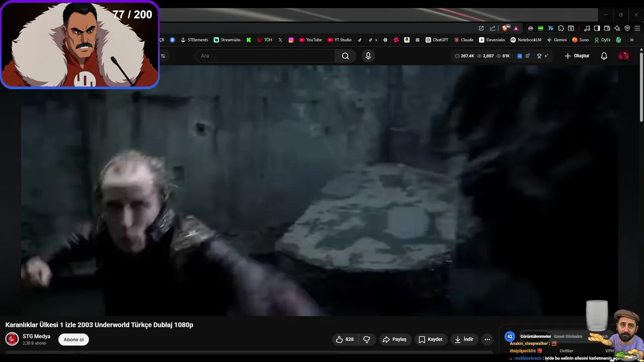Open the Gemini bookmark
Image resolution: width=644 pixels, height=362 pixels.
(x=556, y=40)
